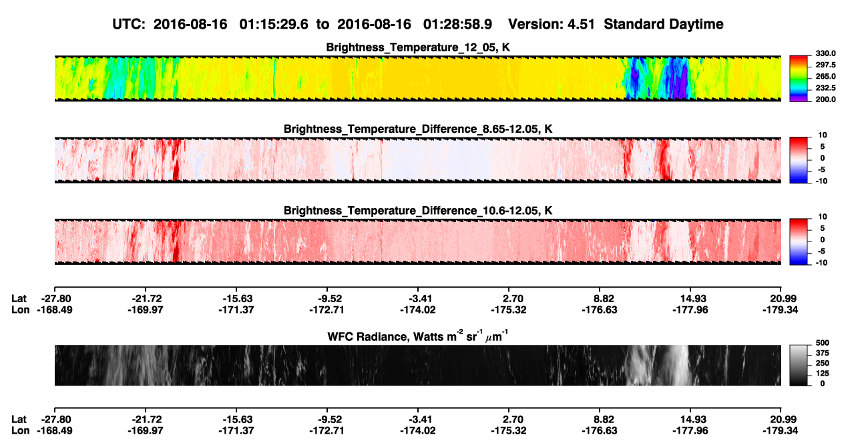Click the 375 tick on the WFC Radiance colorbar

[x=822, y=353]
